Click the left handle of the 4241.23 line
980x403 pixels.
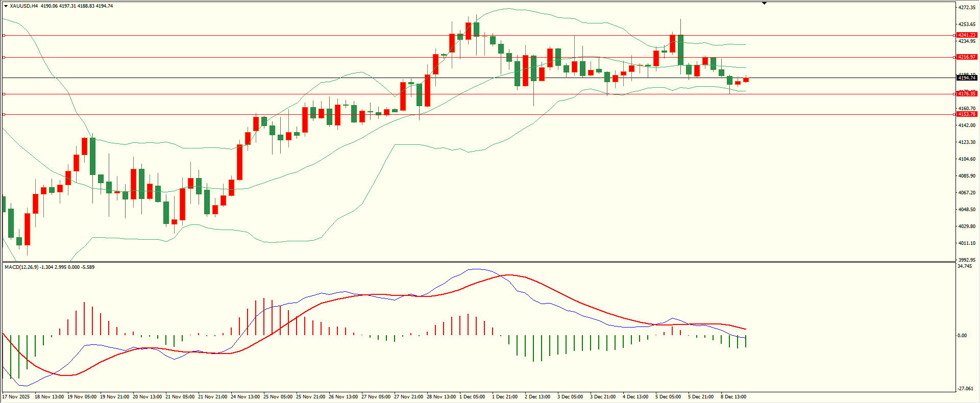pos(4,35)
